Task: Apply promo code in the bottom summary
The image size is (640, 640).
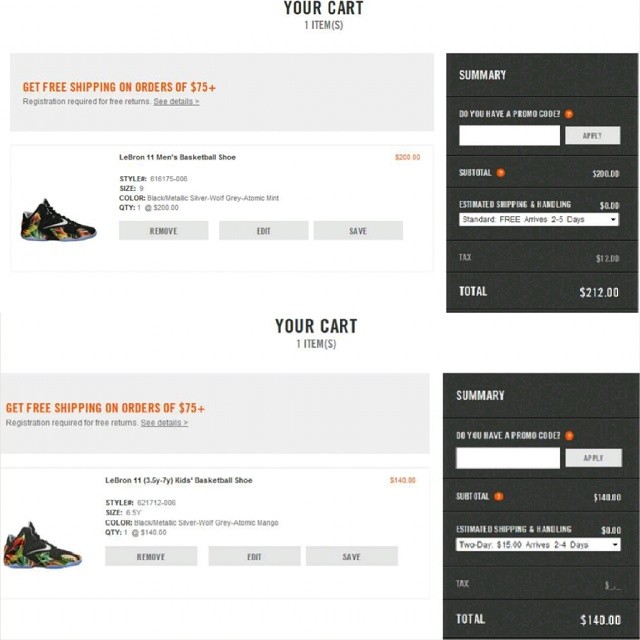Action: coord(593,458)
